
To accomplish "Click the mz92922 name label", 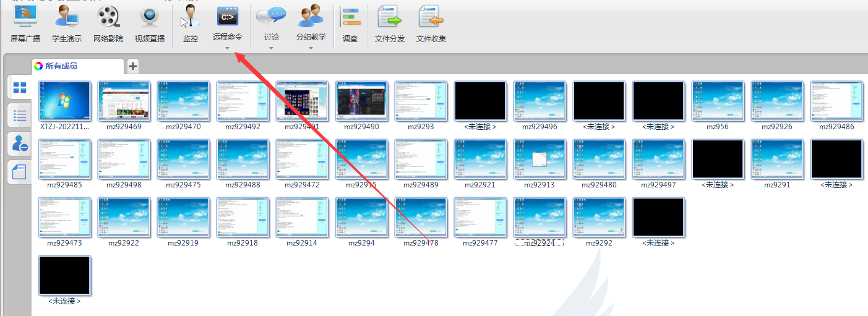I will [124, 243].
